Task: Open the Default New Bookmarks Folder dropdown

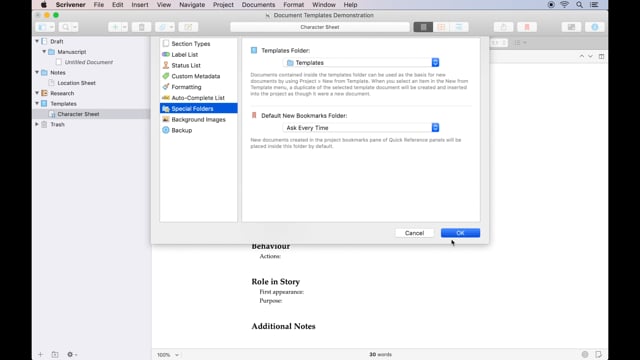Action: tap(361, 128)
